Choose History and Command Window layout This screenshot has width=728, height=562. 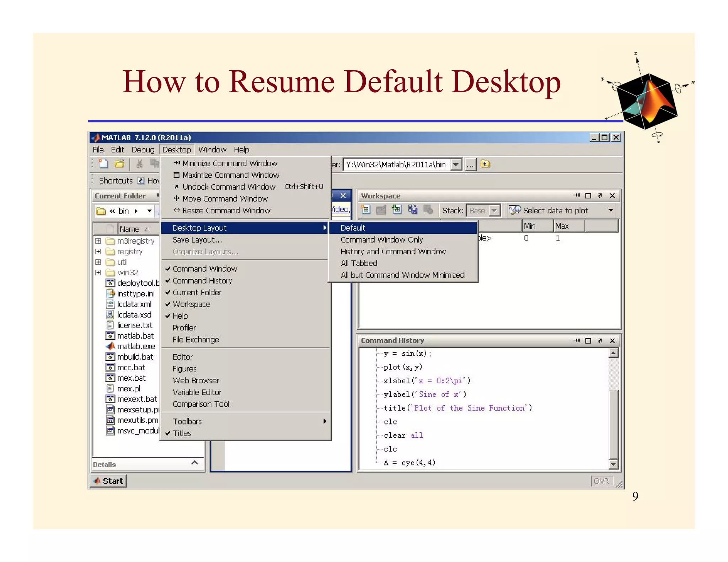click(x=403, y=252)
